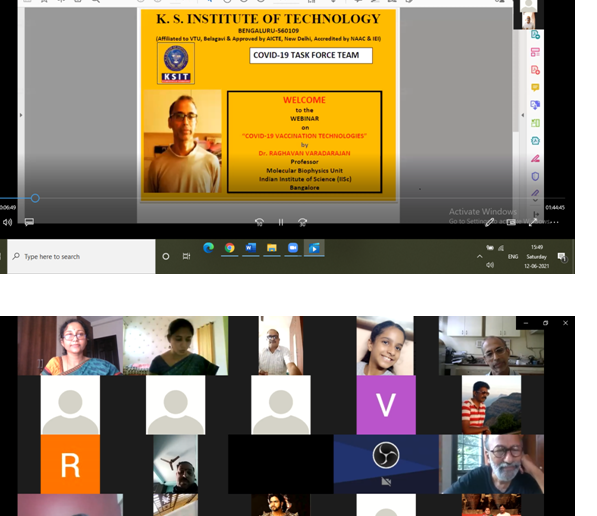
Task: Select the man in the kitchen tile
Action: click(x=491, y=346)
